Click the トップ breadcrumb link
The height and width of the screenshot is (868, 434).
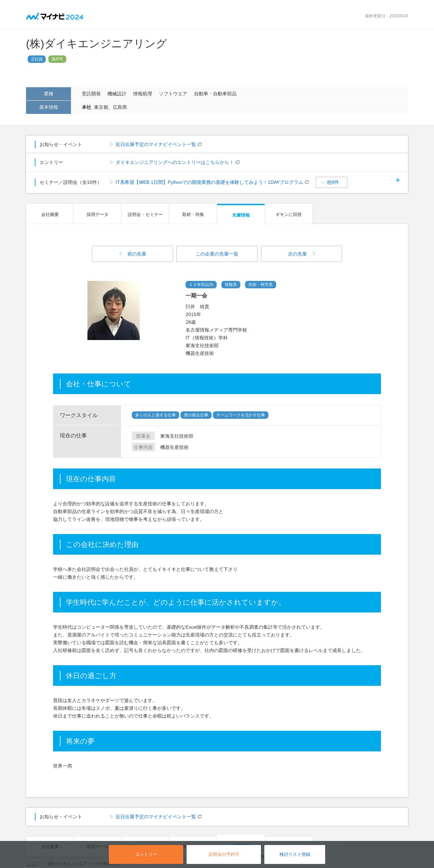[32, 863]
